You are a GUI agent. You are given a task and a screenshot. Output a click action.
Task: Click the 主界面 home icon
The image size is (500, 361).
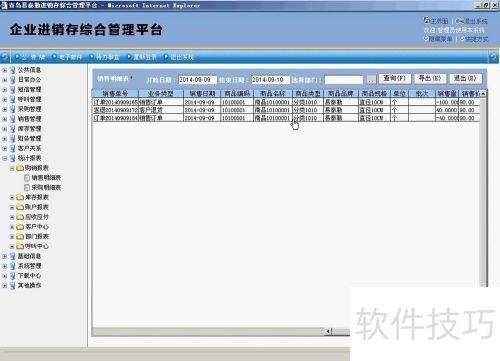[x=427, y=21]
